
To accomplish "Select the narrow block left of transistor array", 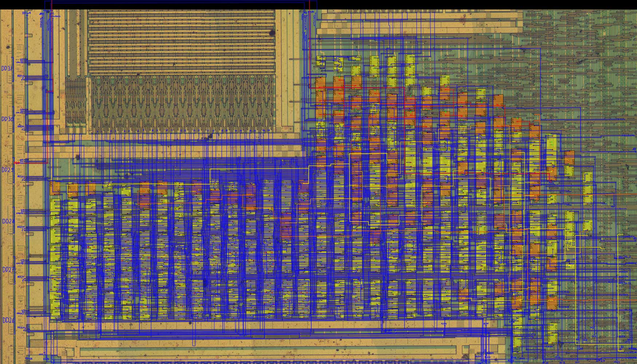I will point(76,104).
